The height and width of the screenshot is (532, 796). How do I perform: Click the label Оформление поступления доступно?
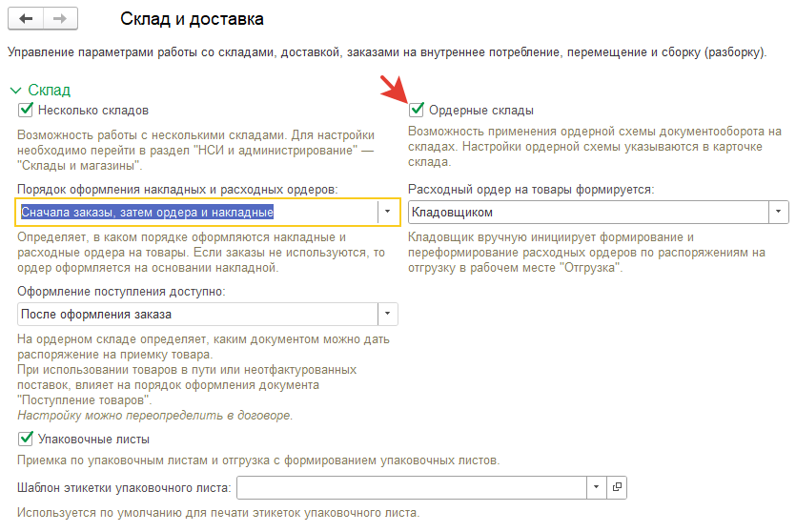121,292
